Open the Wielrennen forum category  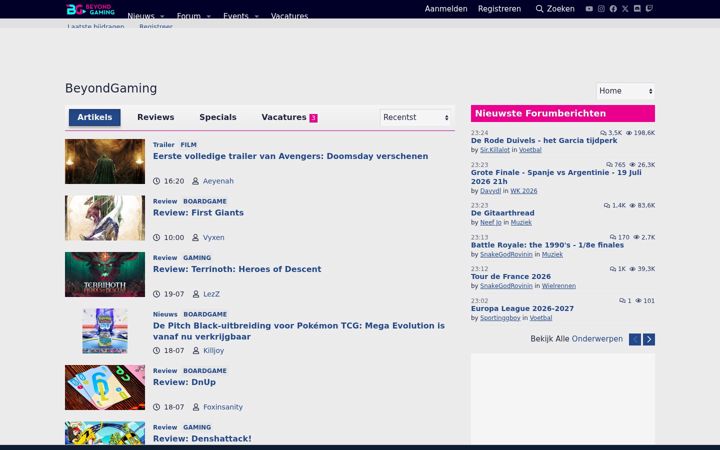pyautogui.click(x=558, y=286)
